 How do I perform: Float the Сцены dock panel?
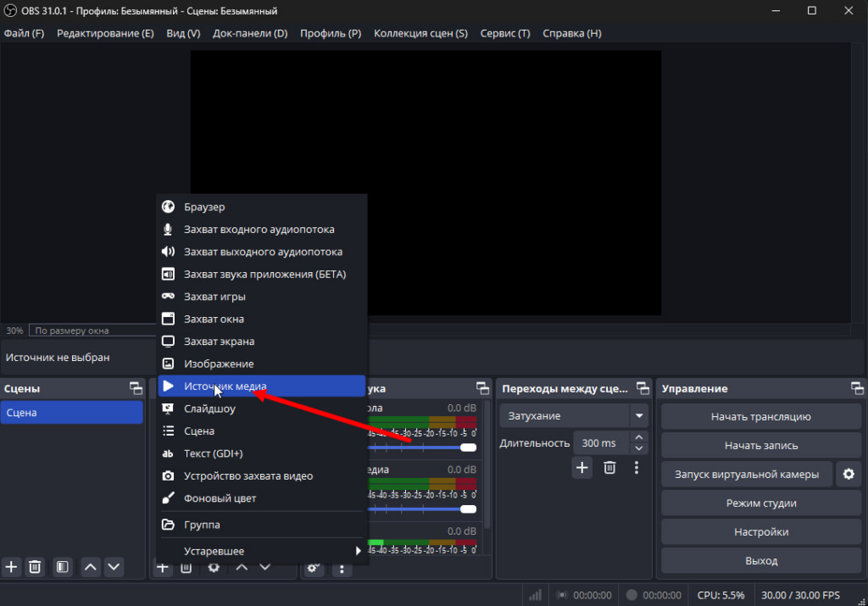click(136, 388)
